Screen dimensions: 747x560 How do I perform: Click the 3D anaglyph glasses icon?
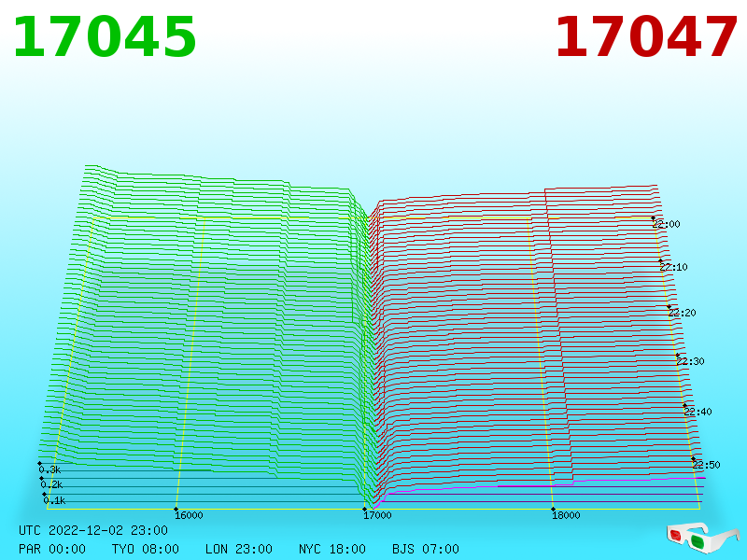tap(703, 539)
